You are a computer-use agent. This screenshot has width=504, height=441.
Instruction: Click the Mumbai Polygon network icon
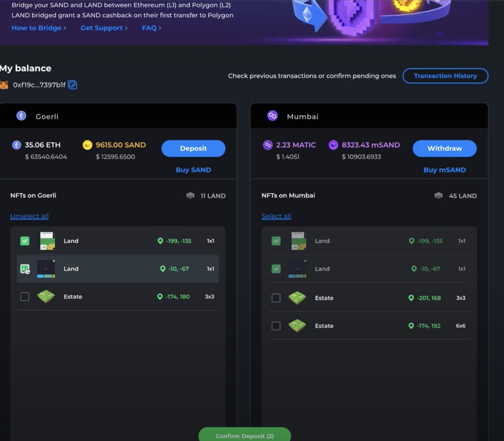click(272, 116)
